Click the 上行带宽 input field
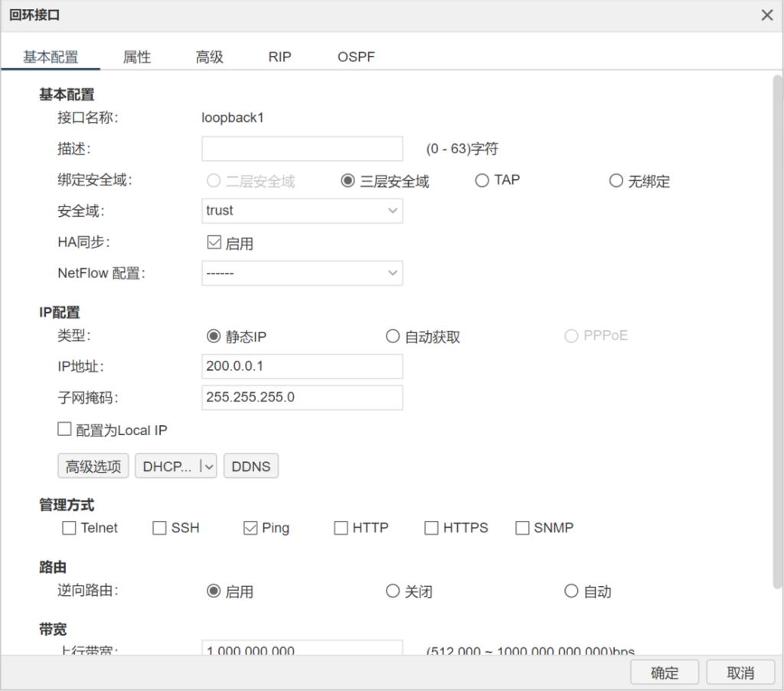This screenshot has width=784, height=691. click(302, 648)
